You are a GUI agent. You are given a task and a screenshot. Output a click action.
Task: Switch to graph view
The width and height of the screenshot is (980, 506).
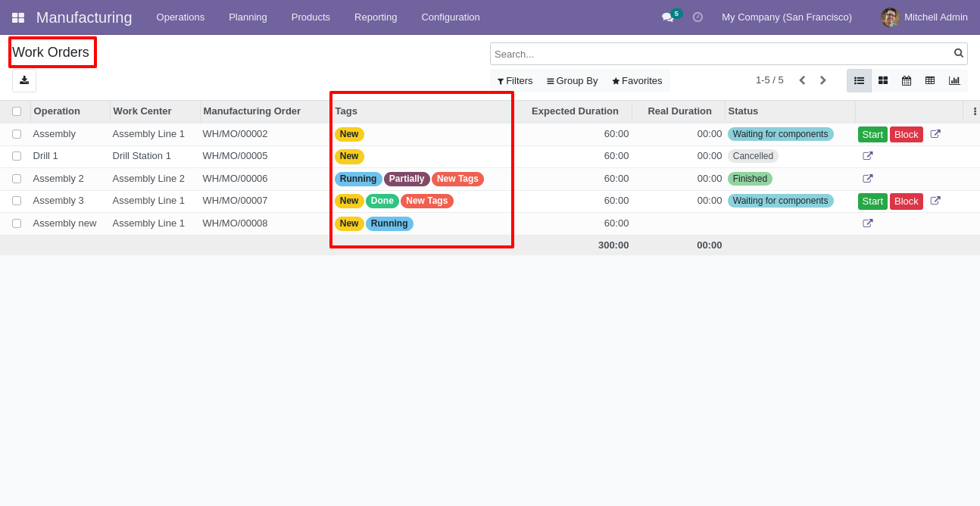(x=954, y=80)
